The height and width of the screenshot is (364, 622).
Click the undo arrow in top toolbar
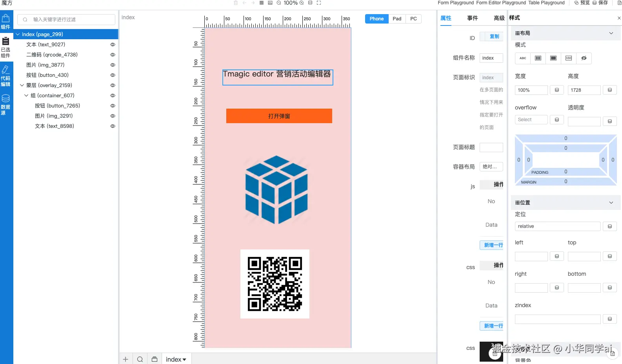click(244, 3)
